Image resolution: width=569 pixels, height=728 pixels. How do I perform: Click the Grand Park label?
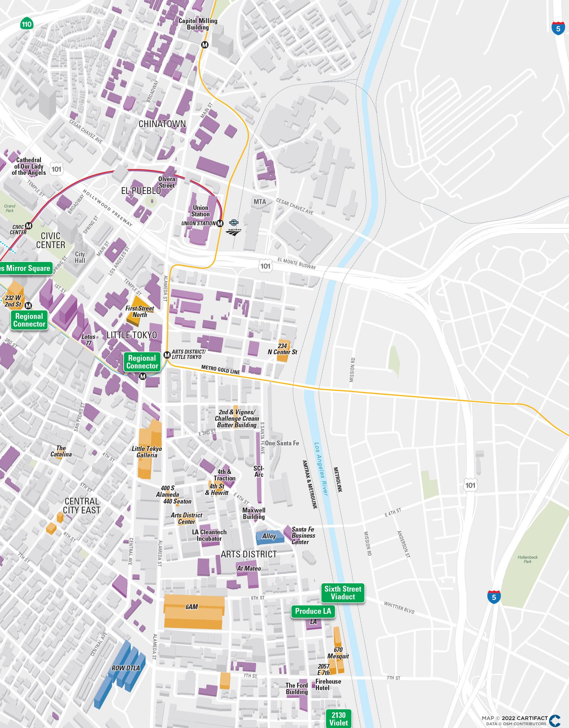click(10, 208)
